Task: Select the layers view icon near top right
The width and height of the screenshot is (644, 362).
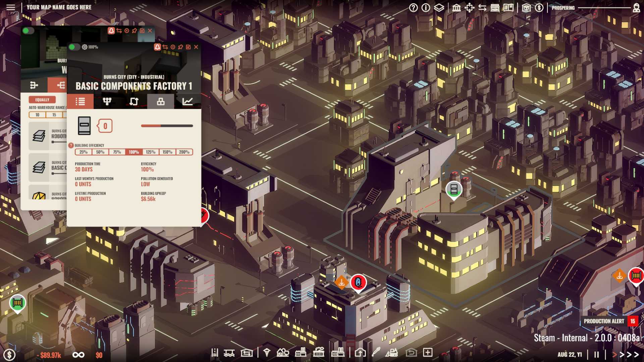Action: (439, 7)
